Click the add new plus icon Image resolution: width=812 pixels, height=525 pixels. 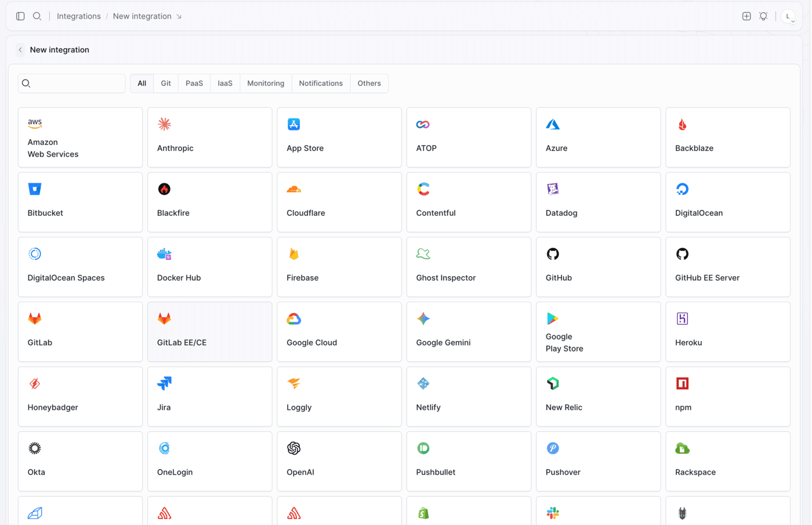tap(746, 16)
